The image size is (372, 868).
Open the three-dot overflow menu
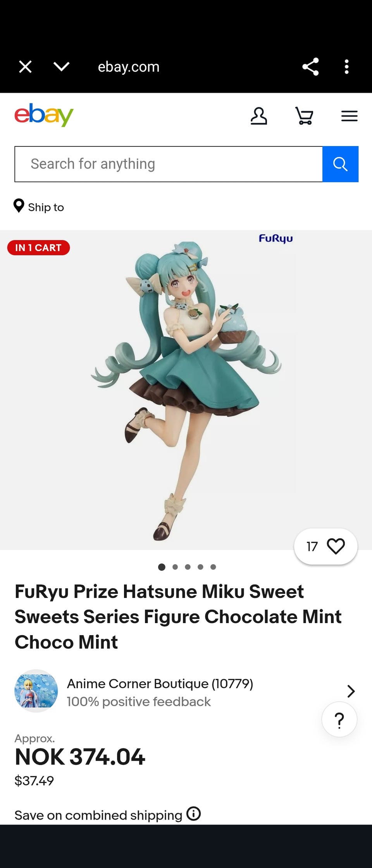click(346, 67)
